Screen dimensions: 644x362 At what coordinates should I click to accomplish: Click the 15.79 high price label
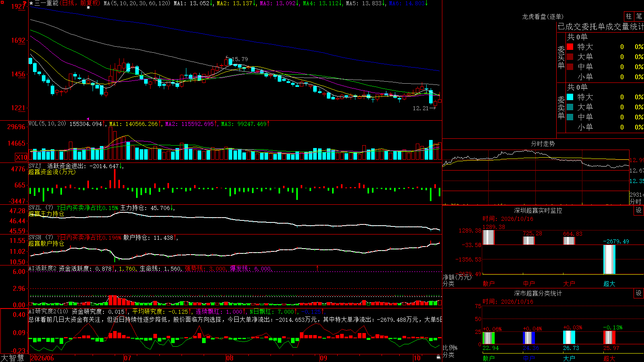(240, 59)
